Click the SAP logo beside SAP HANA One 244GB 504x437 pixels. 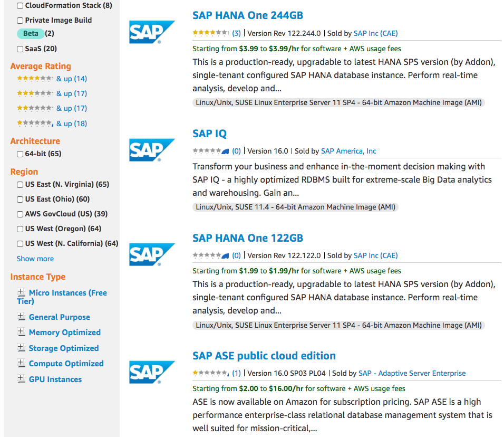point(152,32)
